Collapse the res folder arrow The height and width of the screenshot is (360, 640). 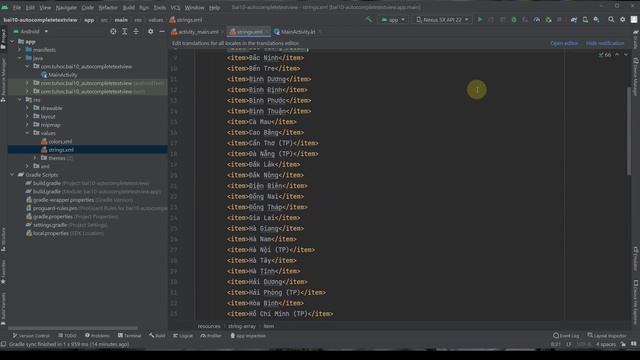point(20,100)
